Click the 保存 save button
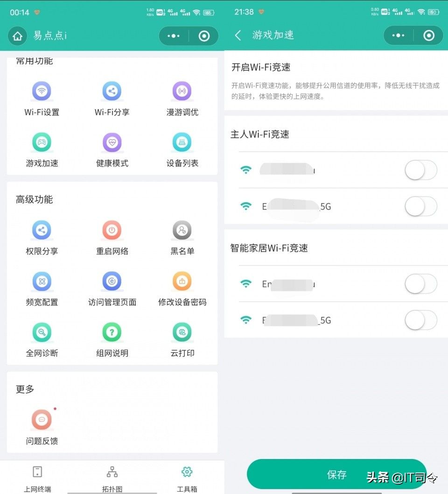Screen dimensions: 448x494 (x=336, y=474)
